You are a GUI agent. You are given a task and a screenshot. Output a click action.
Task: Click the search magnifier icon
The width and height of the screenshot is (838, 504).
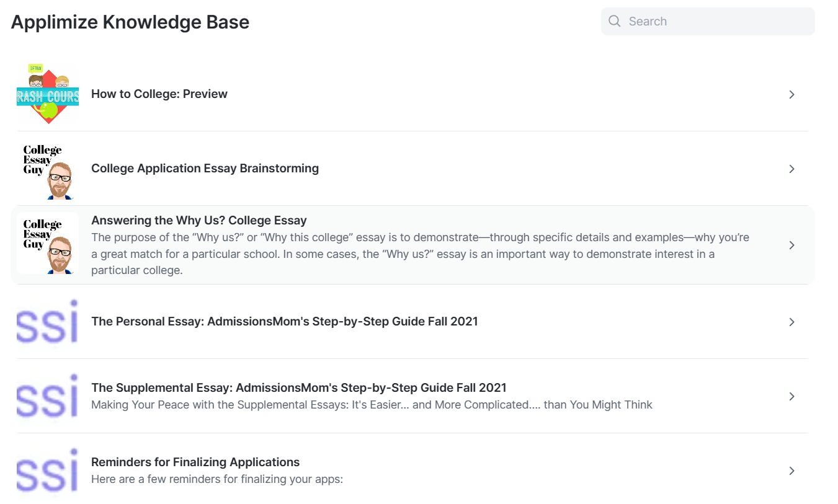615,21
